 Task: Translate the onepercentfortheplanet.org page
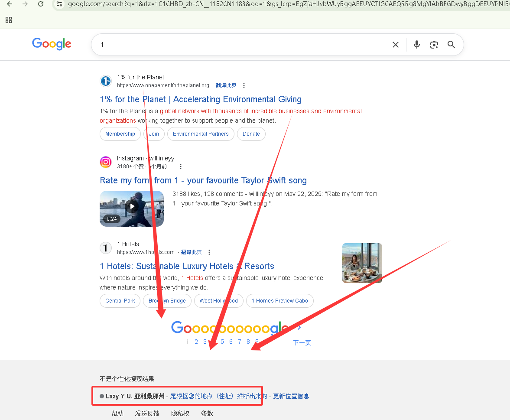226,85
